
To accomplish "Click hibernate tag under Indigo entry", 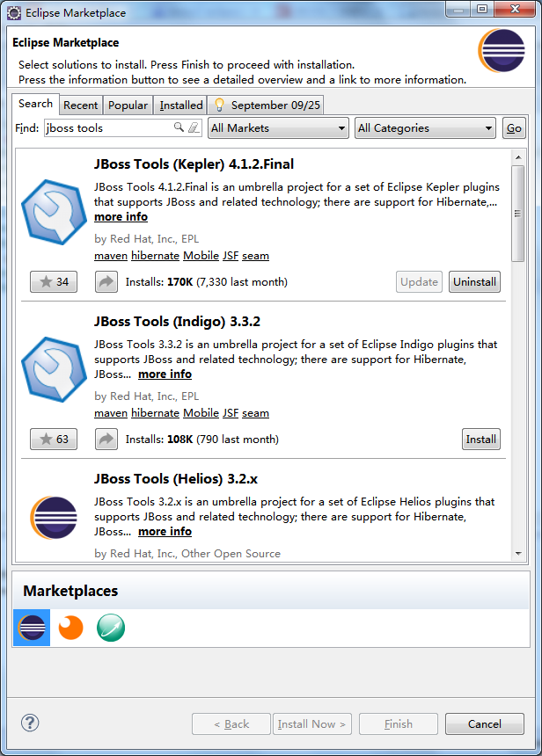I will coord(156,412).
